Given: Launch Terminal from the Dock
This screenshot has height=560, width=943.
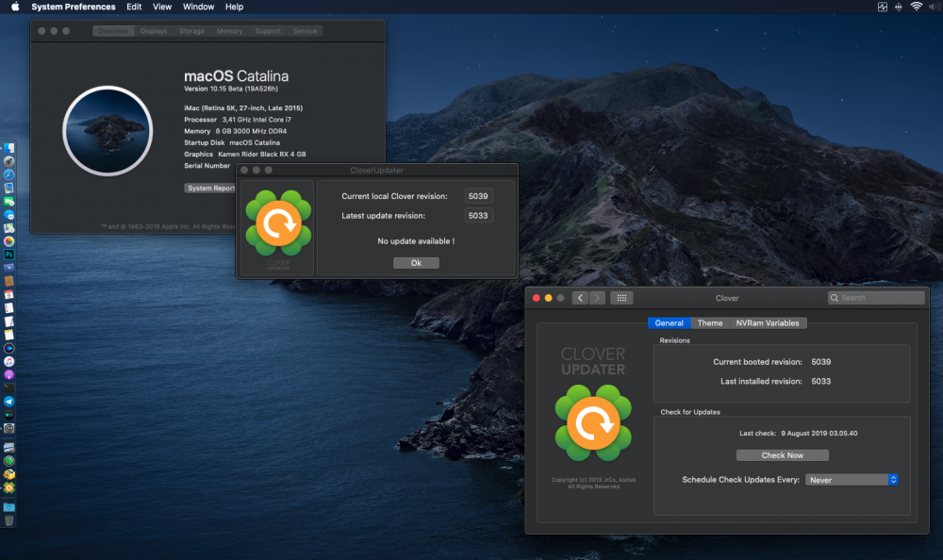Looking at the screenshot, I should 9,388.
